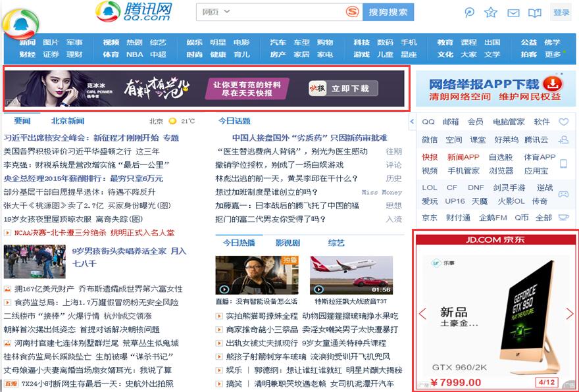Open 剑灵手游 game link
The image size is (579, 392).
[509, 187]
